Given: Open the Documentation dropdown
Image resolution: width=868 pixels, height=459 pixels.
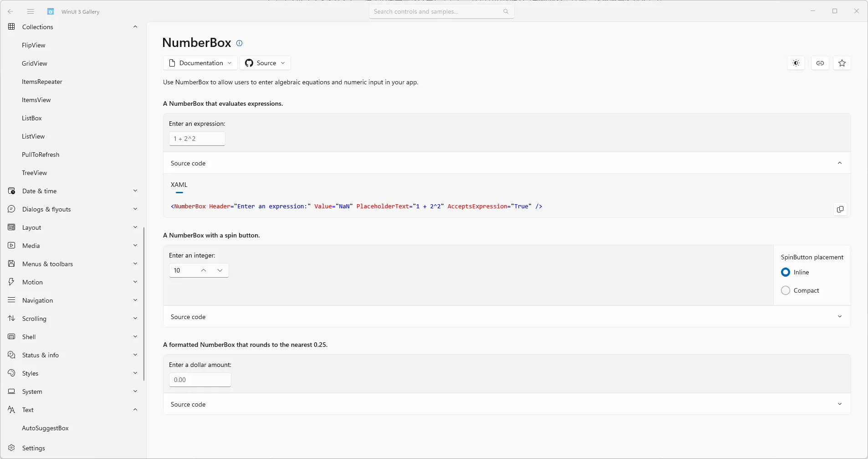Looking at the screenshot, I should click(x=200, y=63).
